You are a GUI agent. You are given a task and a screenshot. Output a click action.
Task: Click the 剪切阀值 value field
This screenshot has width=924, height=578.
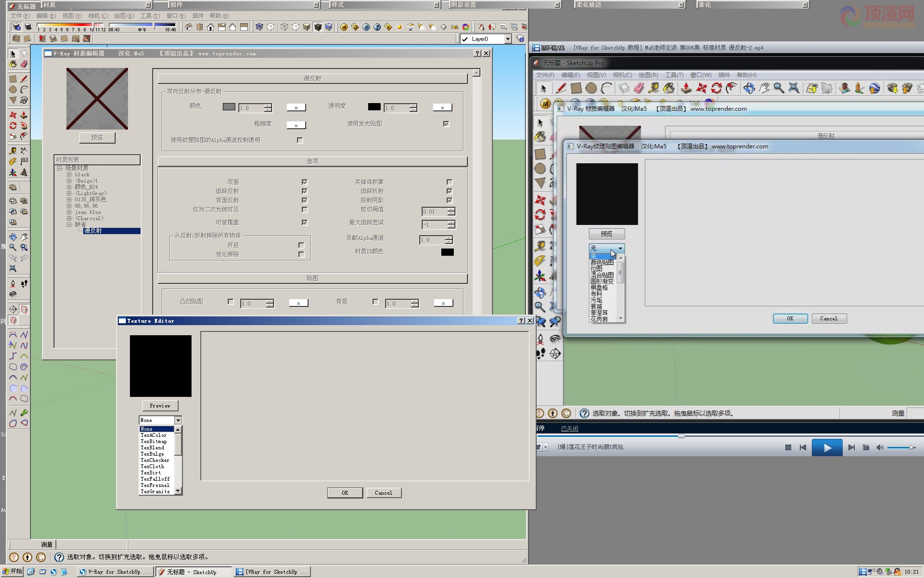[x=434, y=211]
